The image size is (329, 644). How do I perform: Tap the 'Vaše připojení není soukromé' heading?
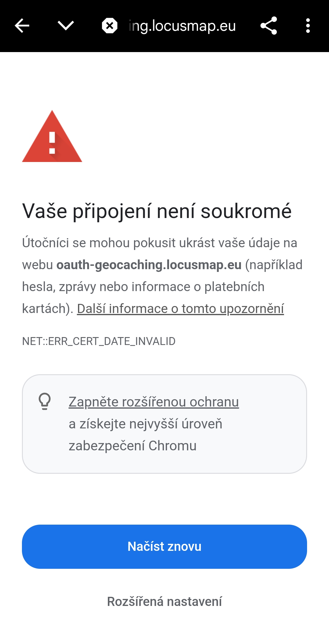point(157,211)
